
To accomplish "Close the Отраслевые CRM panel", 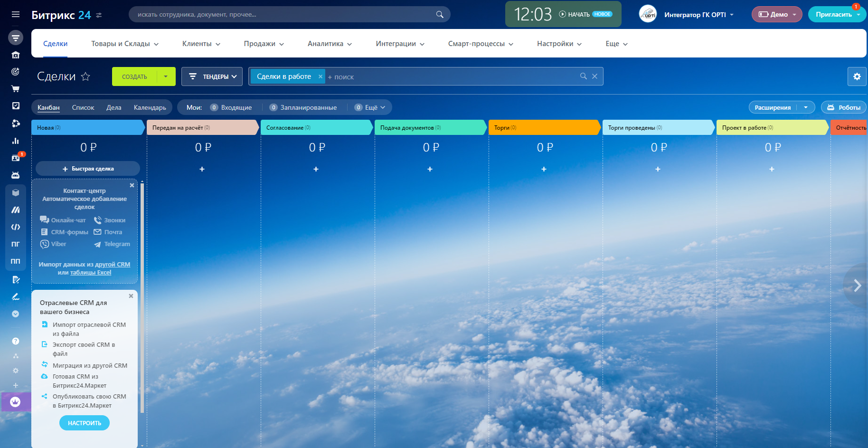I will click(131, 296).
